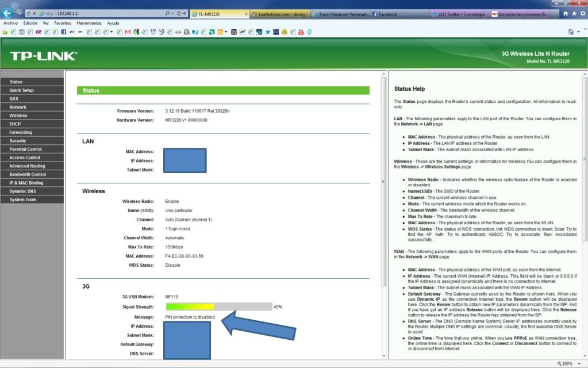Open the Herramientas menu
Screen dimensions: 588x368
pyautogui.click(x=89, y=23)
